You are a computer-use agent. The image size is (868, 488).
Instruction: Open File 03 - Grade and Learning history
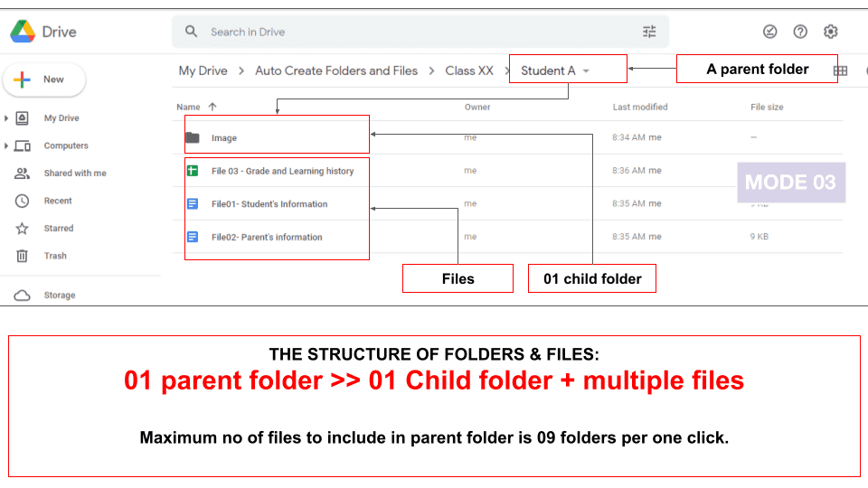point(282,171)
